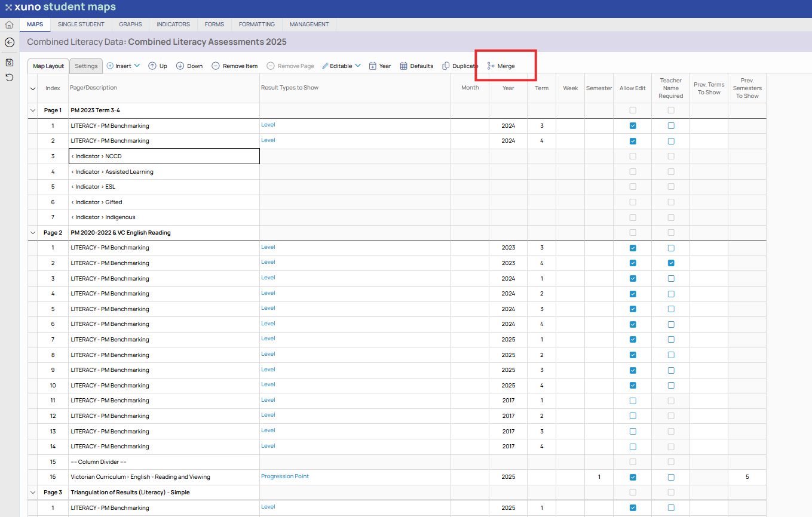Enable Teacher Name Required for 2025 Term 2 row
The height and width of the screenshot is (517, 812).
tap(671, 355)
